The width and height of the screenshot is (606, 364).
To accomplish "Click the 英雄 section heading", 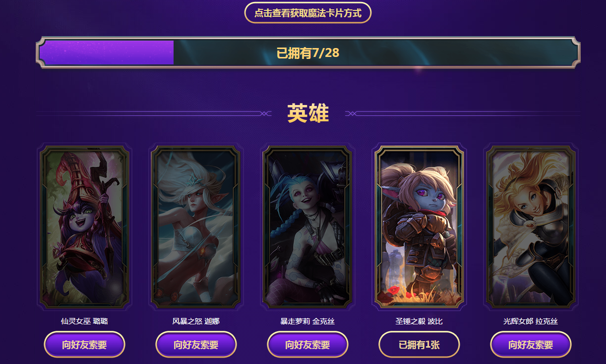I will click(308, 113).
